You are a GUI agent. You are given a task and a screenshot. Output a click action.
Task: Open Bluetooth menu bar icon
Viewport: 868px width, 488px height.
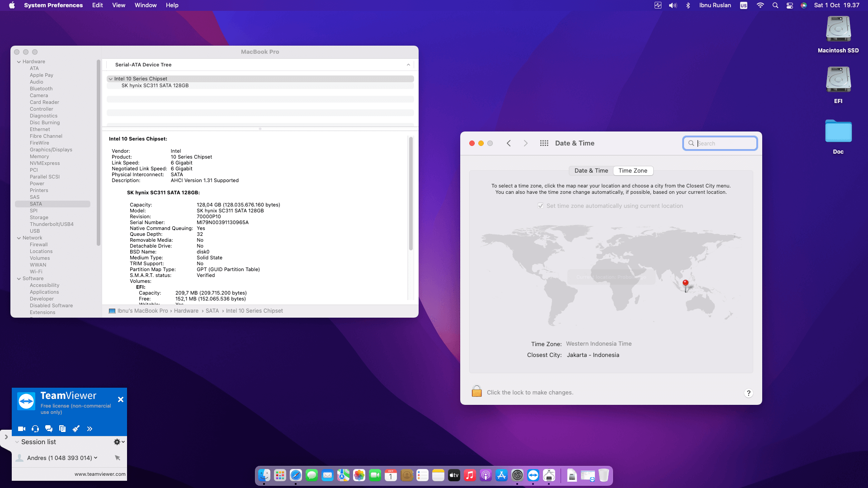click(x=688, y=5)
